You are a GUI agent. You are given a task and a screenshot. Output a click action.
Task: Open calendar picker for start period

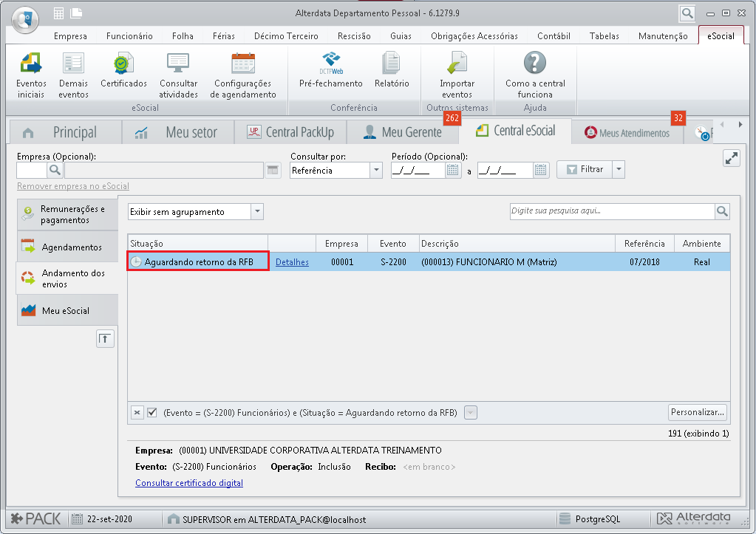(452, 170)
